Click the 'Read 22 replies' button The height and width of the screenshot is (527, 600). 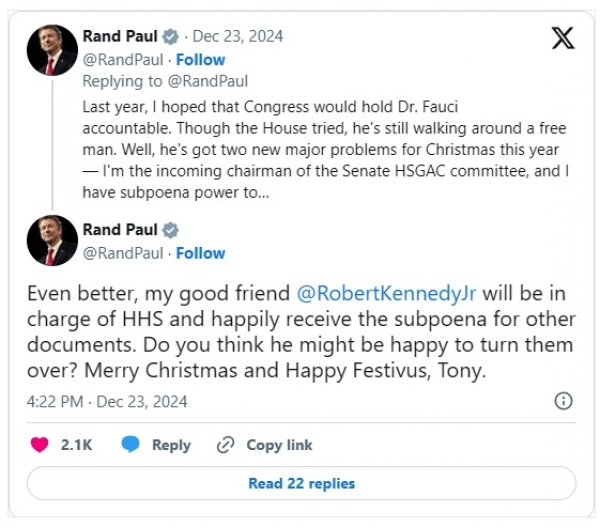(301, 484)
